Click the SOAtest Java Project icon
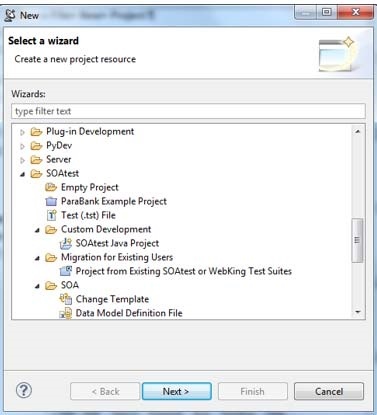 (66, 243)
